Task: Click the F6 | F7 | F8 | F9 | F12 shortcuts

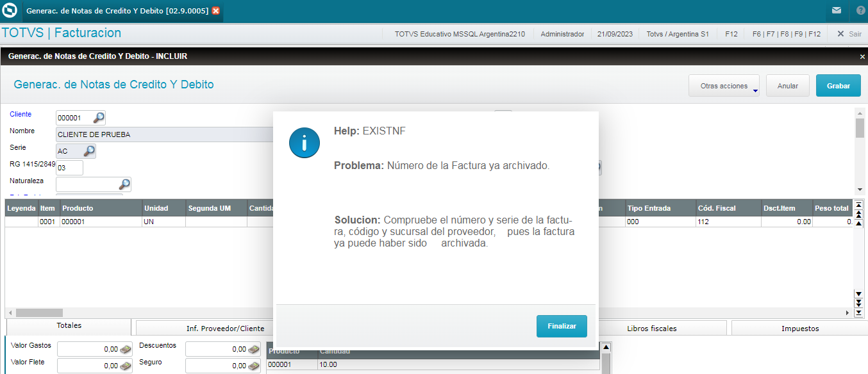Action: tap(787, 34)
